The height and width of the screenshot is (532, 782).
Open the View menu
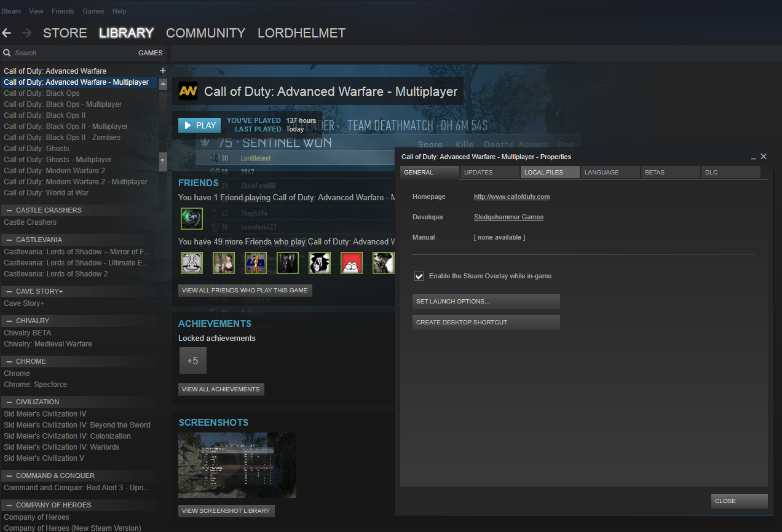coord(36,11)
